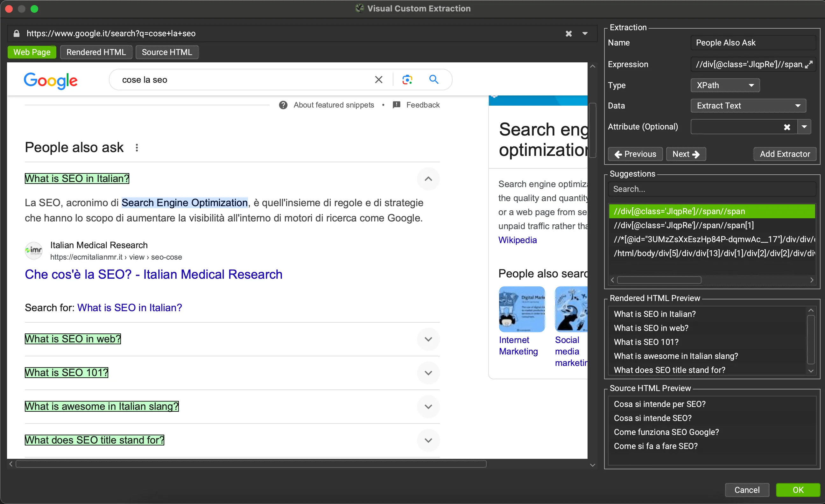This screenshot has width=825, height=504.
Task: Clear the Attribute field using its X icon
Action: 787,127
